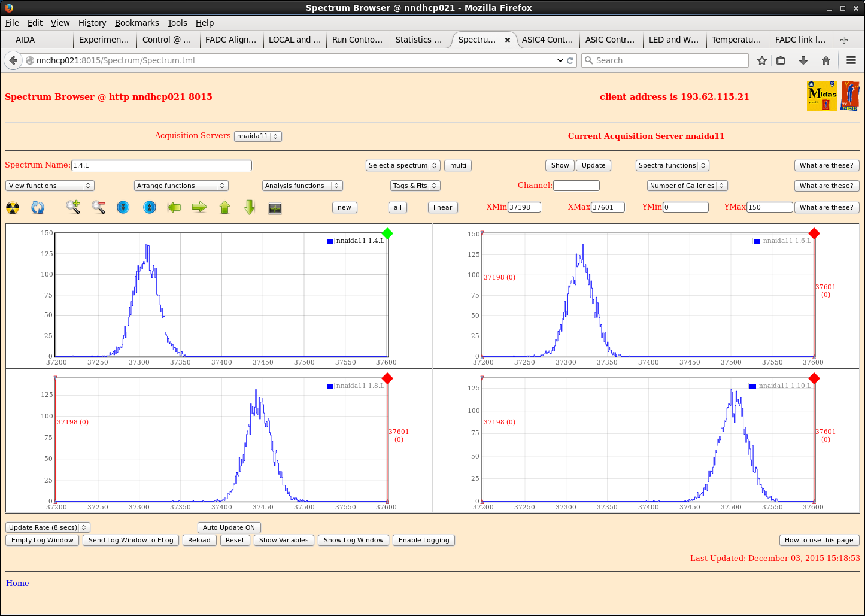The image size is (865, 616).
Task: Click the green right arrow icon
Action: click(x=199, y=207)
